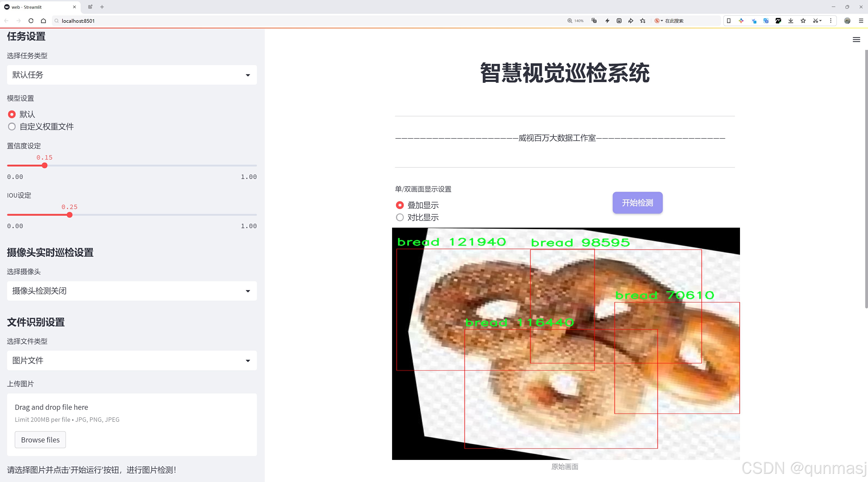Click the confidence slider handle at 0.15

click(x=45, y=166)
